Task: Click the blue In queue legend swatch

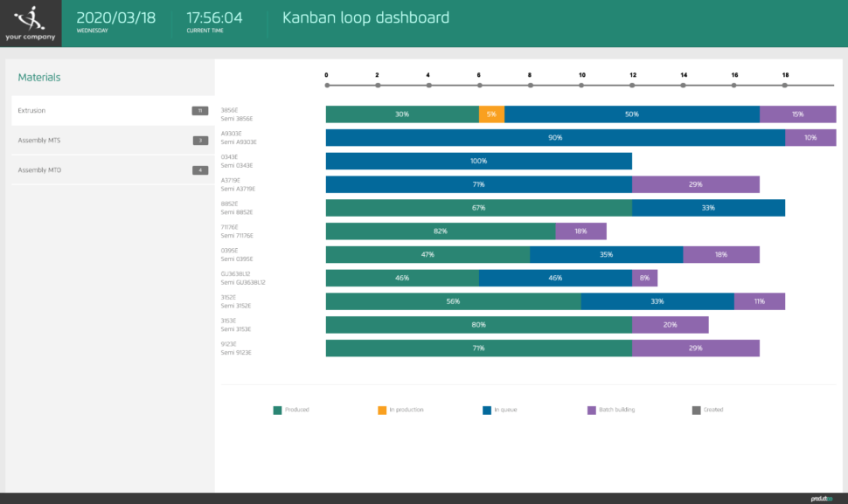Action: tap(487, 410)
